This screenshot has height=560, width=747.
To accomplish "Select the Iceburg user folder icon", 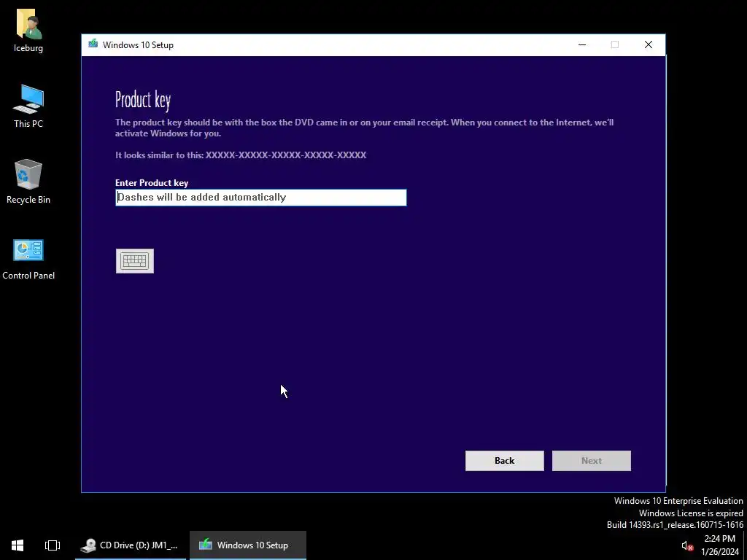I will point(28,31).
